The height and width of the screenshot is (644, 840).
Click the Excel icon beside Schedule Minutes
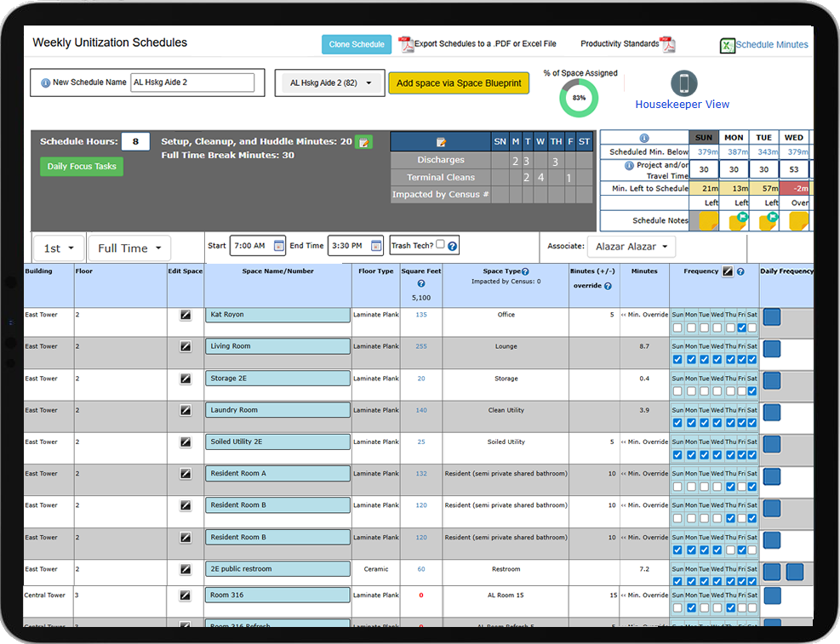pyautogui.click(x=727, y=46)
